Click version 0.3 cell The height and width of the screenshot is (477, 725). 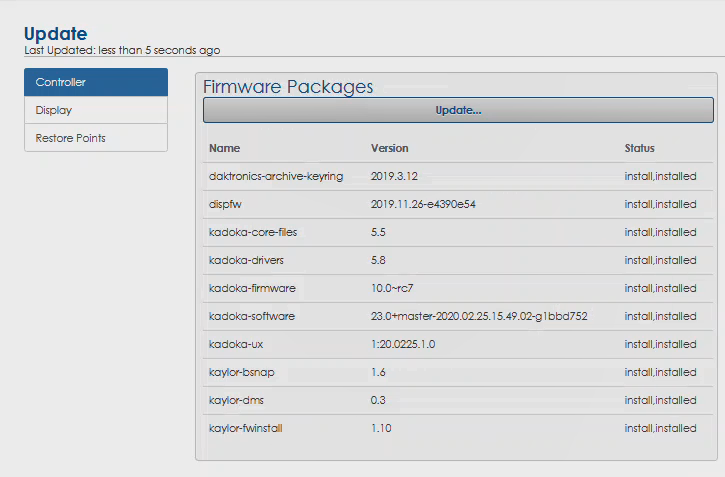(x=378, y=400)
